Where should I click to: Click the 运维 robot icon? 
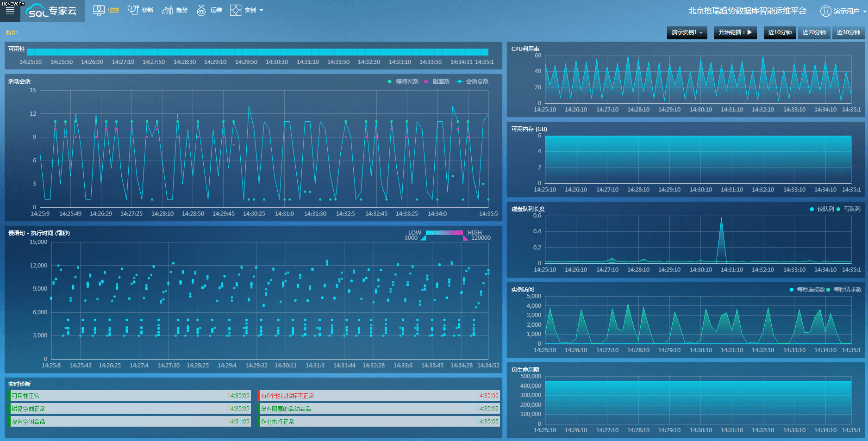tap(201, 10)
